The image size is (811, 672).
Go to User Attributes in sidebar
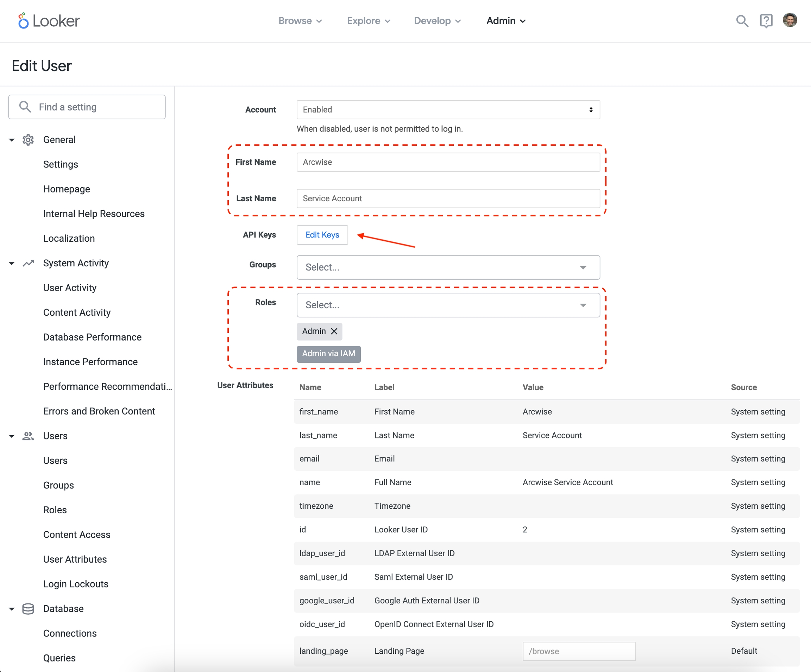75,559
